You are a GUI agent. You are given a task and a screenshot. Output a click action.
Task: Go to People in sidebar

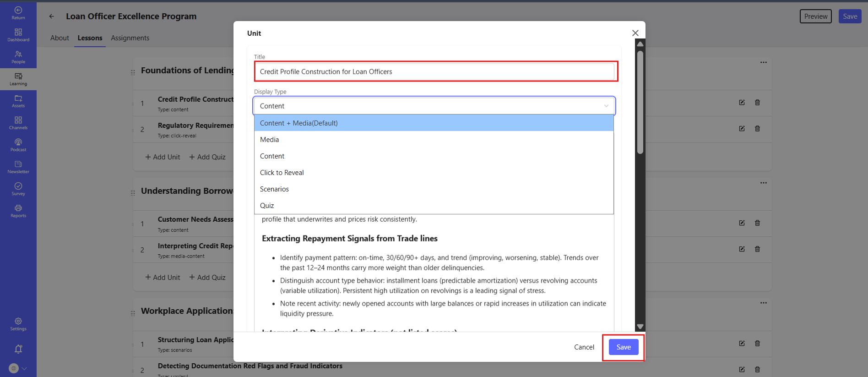[x=18, y=57]
